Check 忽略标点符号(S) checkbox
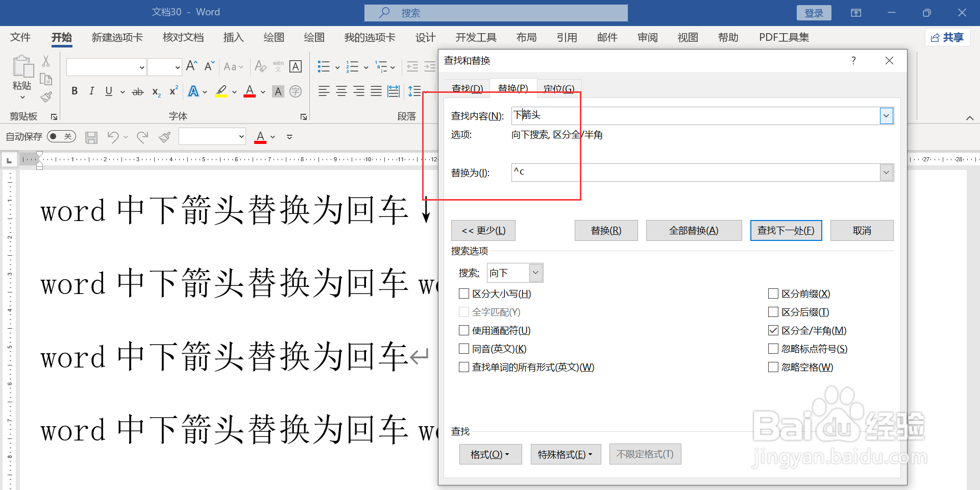The image size is (980, 490). point(773,349)
